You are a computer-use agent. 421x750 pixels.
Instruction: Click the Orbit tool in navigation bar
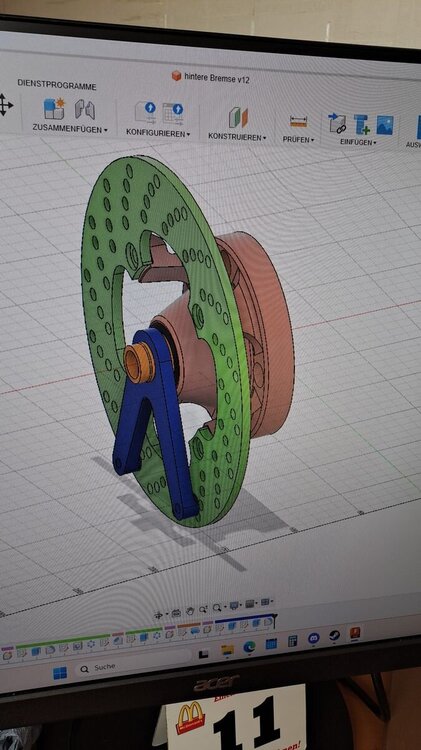pyautogui.click(x=159, y=614)
